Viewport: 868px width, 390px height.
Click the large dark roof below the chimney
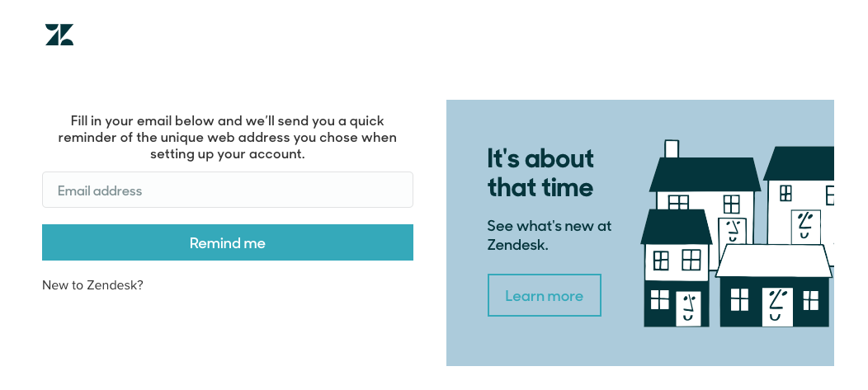tap(705, 174)
